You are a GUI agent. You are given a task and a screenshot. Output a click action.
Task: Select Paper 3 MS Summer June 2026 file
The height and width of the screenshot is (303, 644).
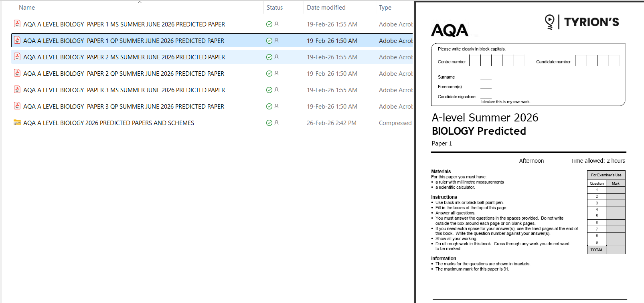[x=124, y=90]
